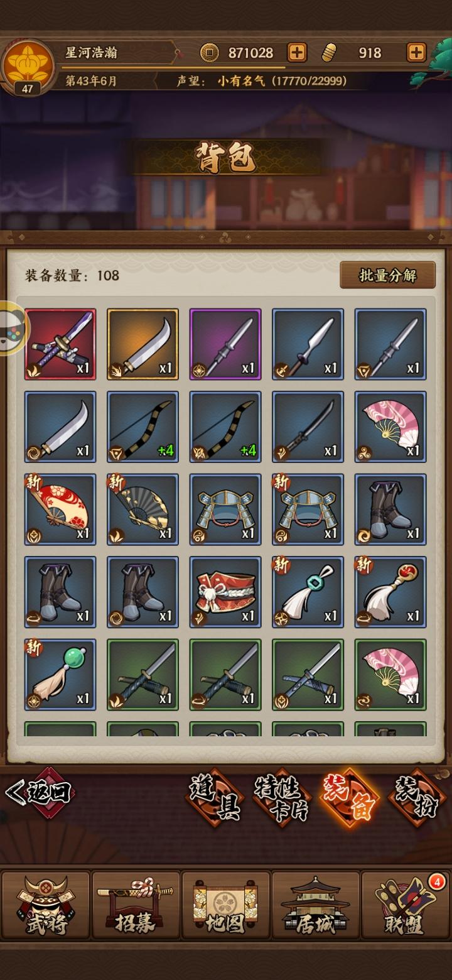The image size is (452, 980).
Task: Select the red belt armor item
Action: [225, 592]
